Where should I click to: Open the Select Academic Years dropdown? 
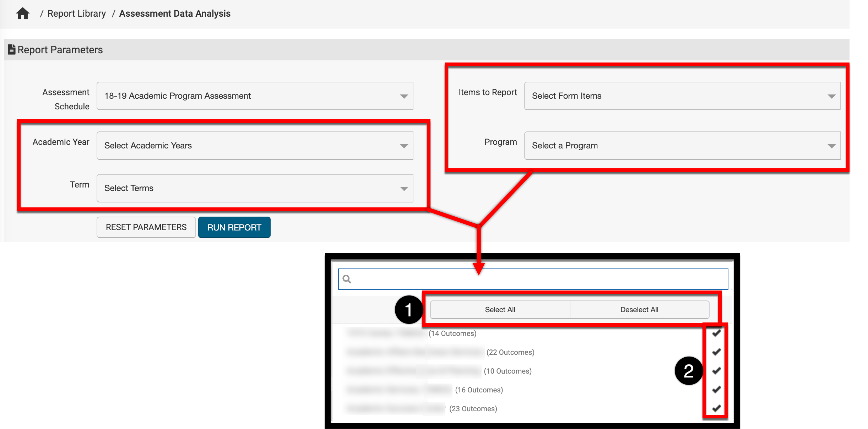click(254, 146)
